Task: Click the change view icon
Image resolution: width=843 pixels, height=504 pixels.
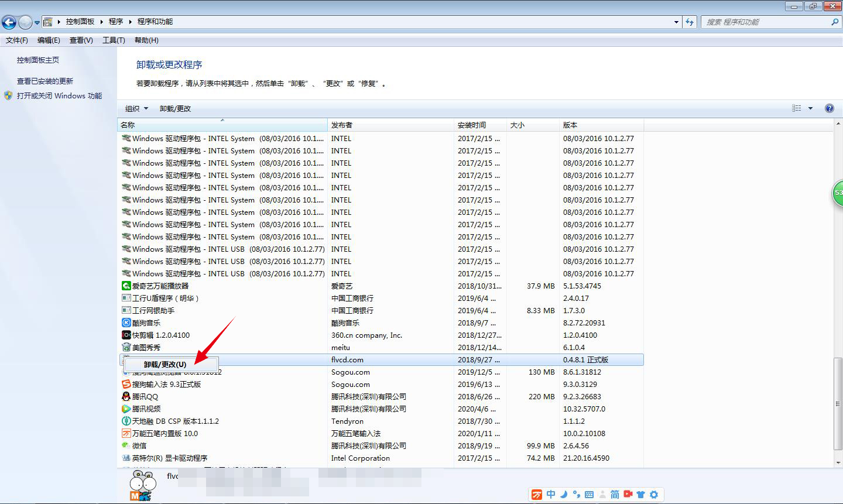Action: pyautogui.click(x=797, y=108)
